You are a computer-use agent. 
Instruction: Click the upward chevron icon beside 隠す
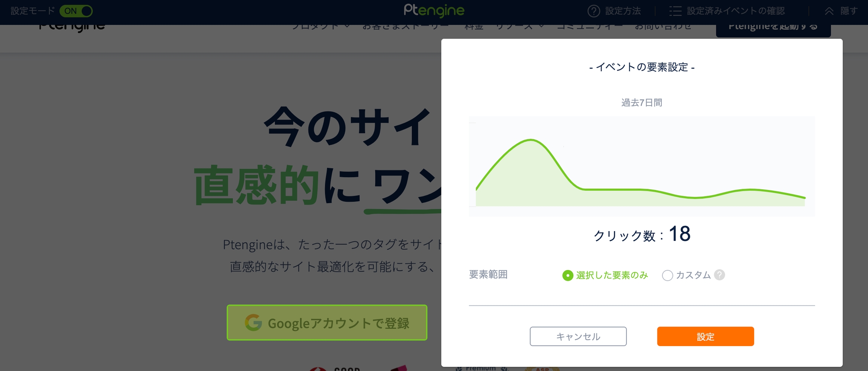pos(829,11)
